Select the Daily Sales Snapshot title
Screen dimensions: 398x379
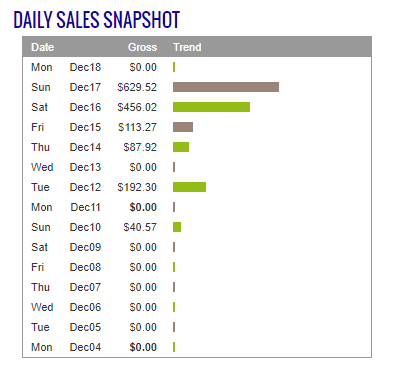(x=97, y=20)
